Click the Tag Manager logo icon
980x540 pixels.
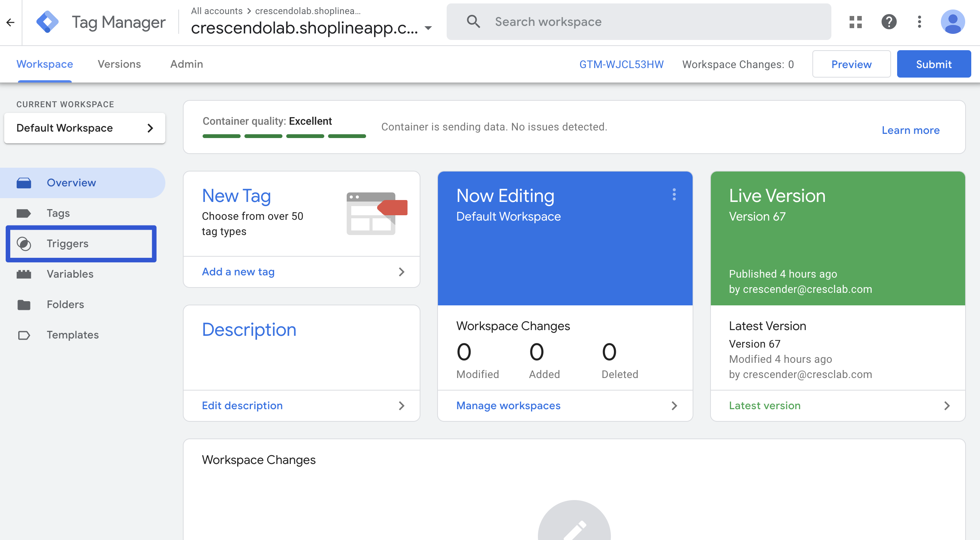coord(47,22)
